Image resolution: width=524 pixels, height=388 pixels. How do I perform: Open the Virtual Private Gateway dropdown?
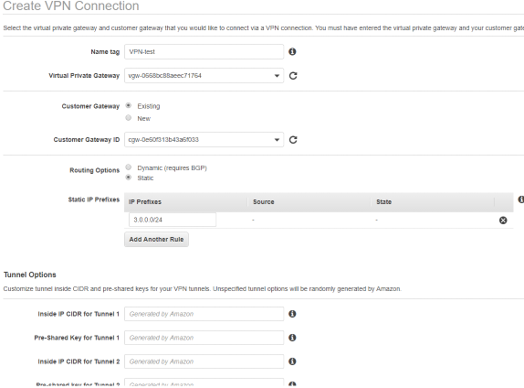(204, 76)
